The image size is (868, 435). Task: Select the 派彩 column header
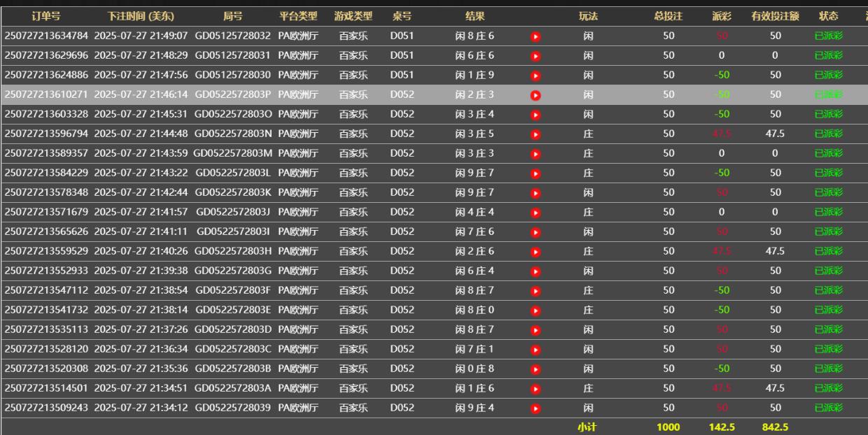click(722, 16)
